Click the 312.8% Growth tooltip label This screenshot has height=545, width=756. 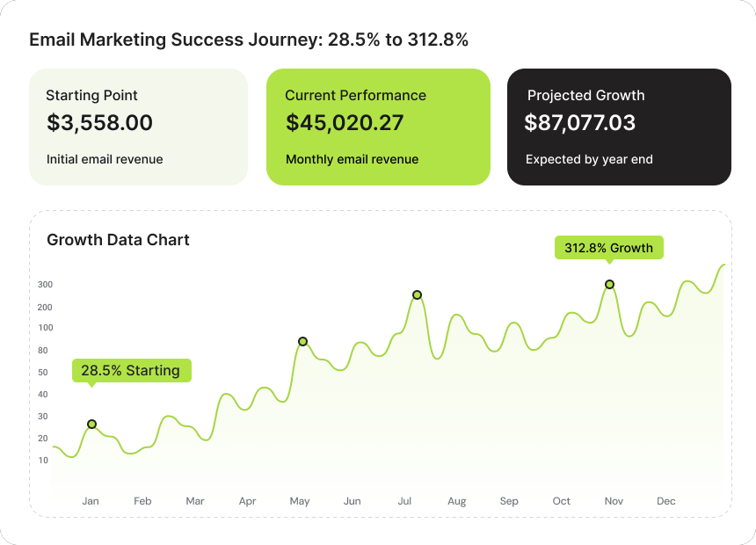[x=608, y=248]
